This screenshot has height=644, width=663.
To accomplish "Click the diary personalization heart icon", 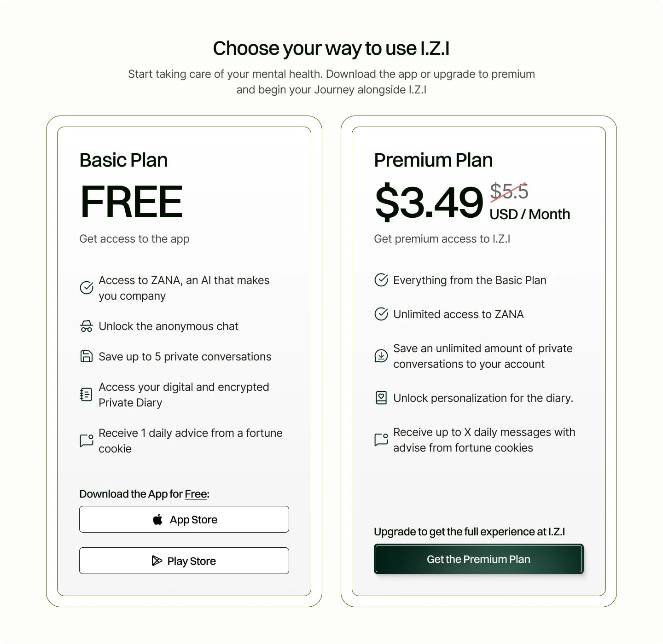I will pos(381,398).
